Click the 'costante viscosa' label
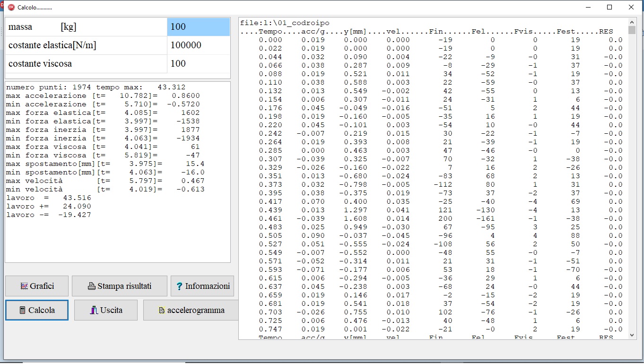Viewport: 644px width, 364px height. pos(40,64)
